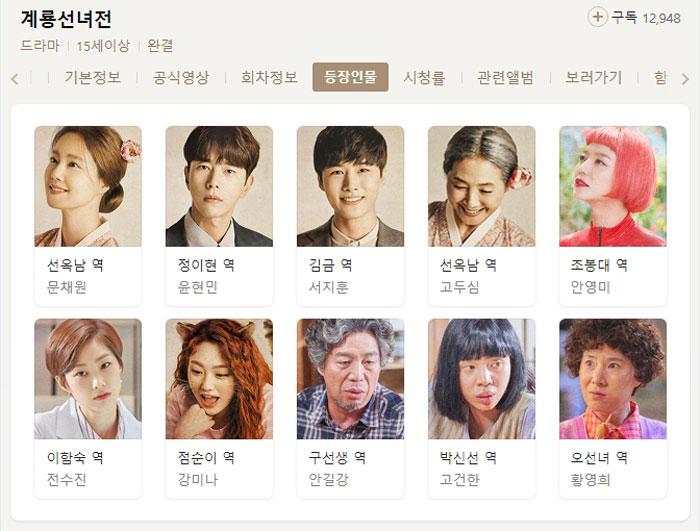Click the 정이현 역 character thumbnail
The height and width of the screenshot is (531, 700).
coord(219,186)
